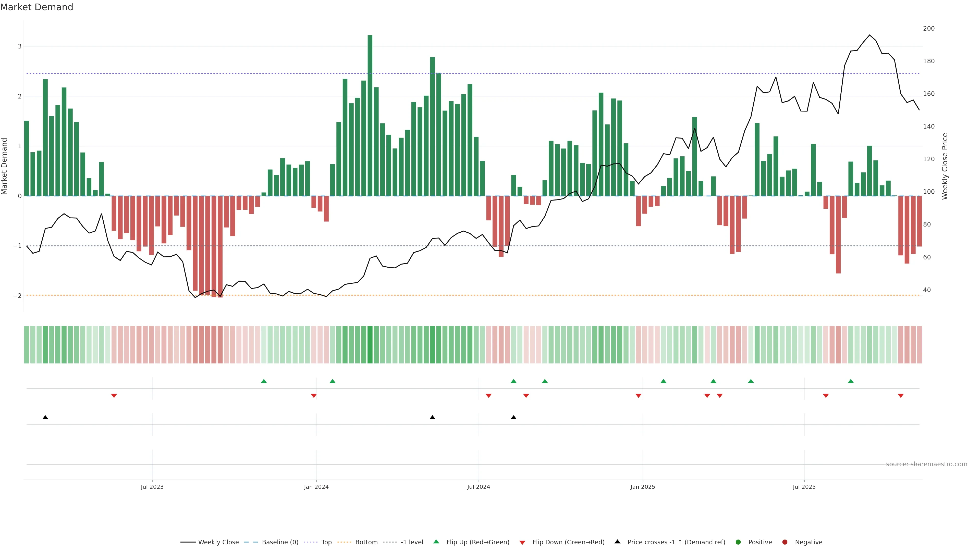Click the red Flip Down legend triangle
This screenshot has width=980, height=551.
(x=522, y=542)
